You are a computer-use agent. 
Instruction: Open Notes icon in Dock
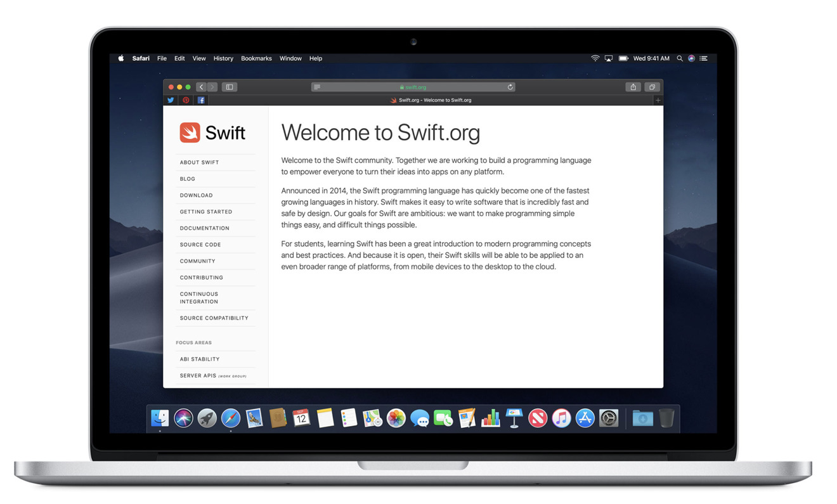click(325, 418)
